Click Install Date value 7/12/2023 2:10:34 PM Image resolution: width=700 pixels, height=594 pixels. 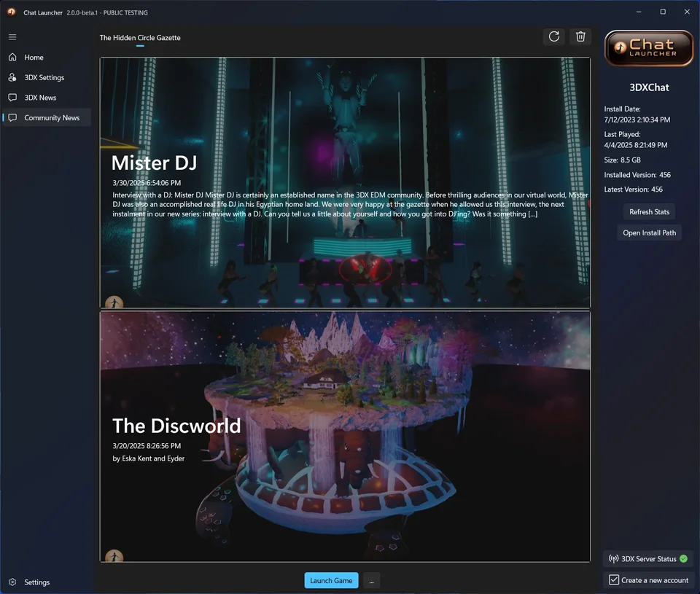click(x=637, y=120)
